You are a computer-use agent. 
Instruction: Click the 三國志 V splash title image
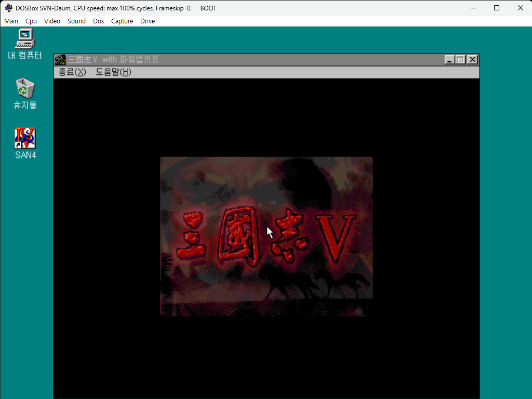tap(267, 236)
